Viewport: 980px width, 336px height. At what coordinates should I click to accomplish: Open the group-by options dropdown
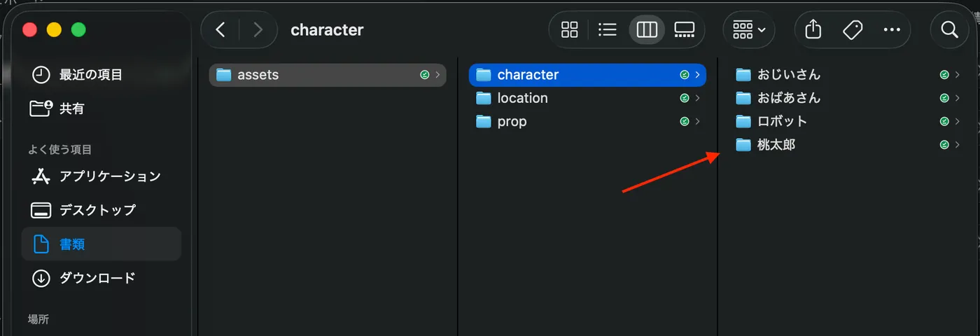click(x=749, y=29)
